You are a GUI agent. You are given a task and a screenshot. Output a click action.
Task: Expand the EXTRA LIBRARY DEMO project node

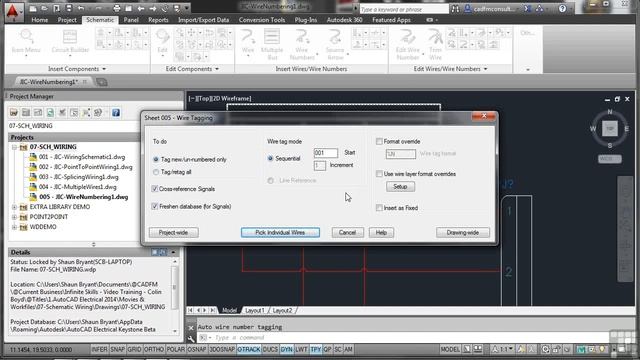tap(14, 207)
